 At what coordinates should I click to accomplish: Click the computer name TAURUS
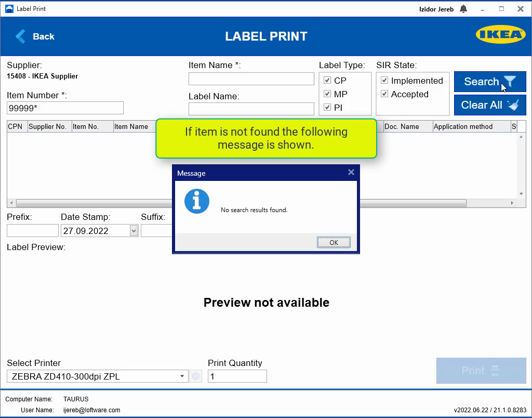pos(76,399)
